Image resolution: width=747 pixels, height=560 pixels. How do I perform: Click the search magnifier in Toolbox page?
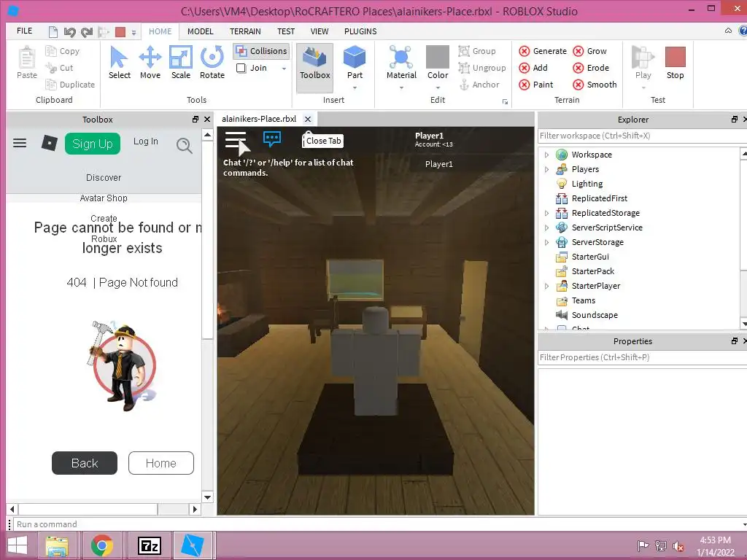185,145
